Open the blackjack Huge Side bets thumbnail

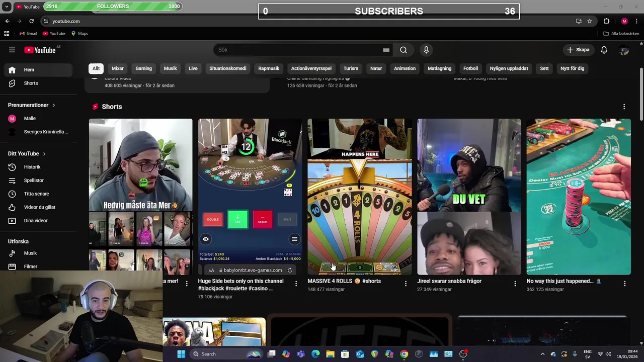tap(250, 197)
